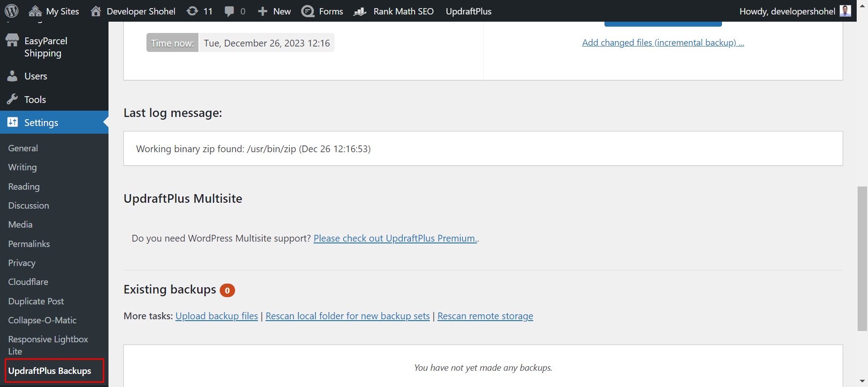
Task: Click the My Sites multisite icon
Action: 35,11
